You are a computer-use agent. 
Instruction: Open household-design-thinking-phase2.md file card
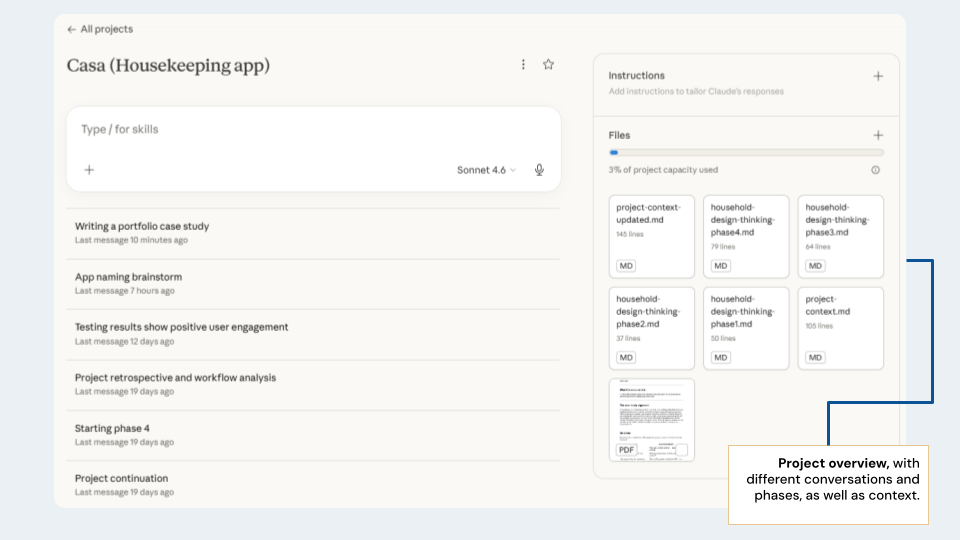651,328
